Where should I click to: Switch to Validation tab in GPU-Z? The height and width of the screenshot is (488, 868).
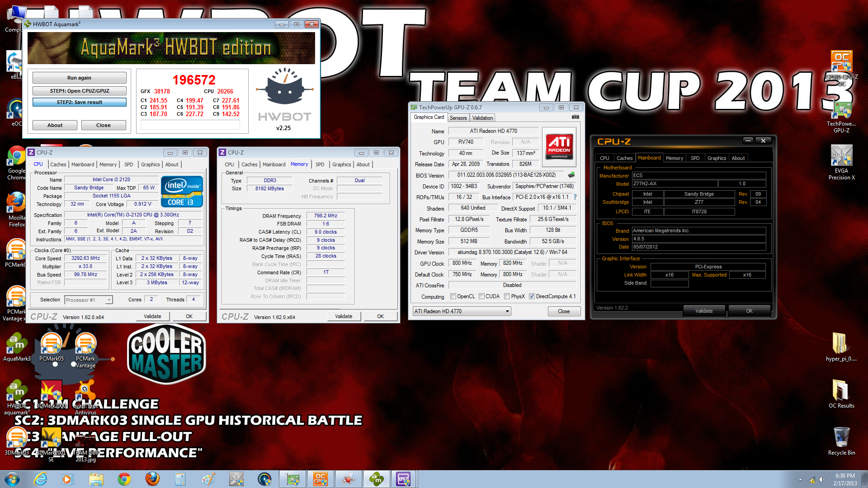482,118
